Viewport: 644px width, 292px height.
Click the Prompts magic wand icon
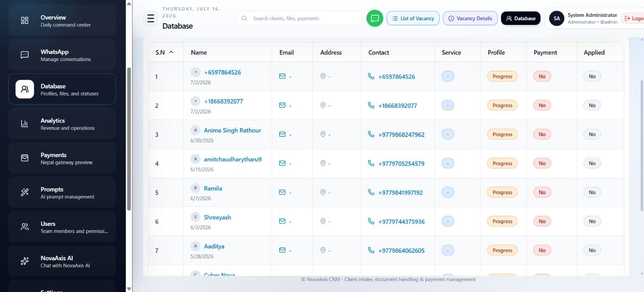[x=25, y=192]
